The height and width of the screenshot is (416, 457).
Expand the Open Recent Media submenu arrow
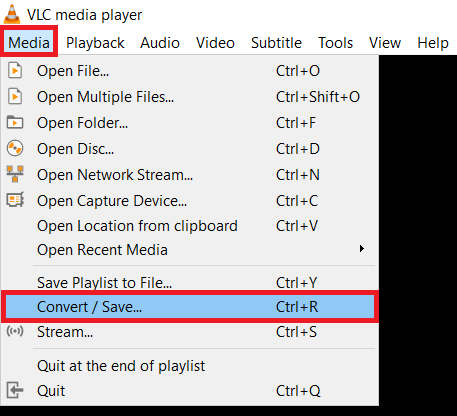click(362, 249)
